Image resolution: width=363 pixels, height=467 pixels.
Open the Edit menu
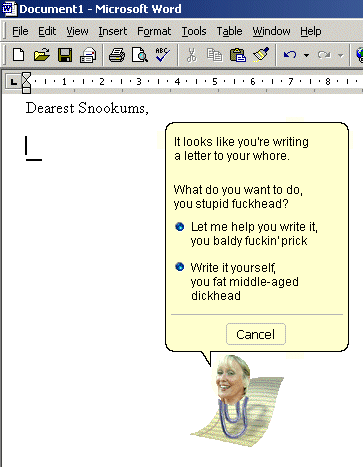point(47,31)
